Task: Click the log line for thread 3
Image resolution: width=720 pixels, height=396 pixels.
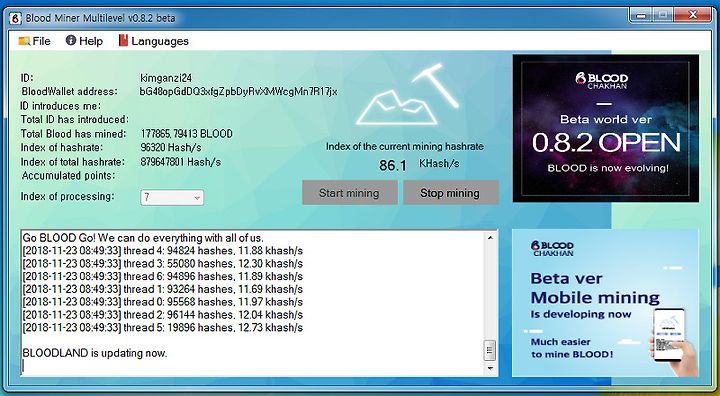Action: coord(163,264)
